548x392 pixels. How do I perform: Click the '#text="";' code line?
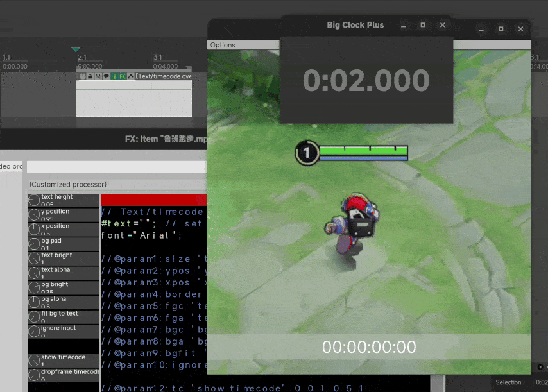coord(152,224)
